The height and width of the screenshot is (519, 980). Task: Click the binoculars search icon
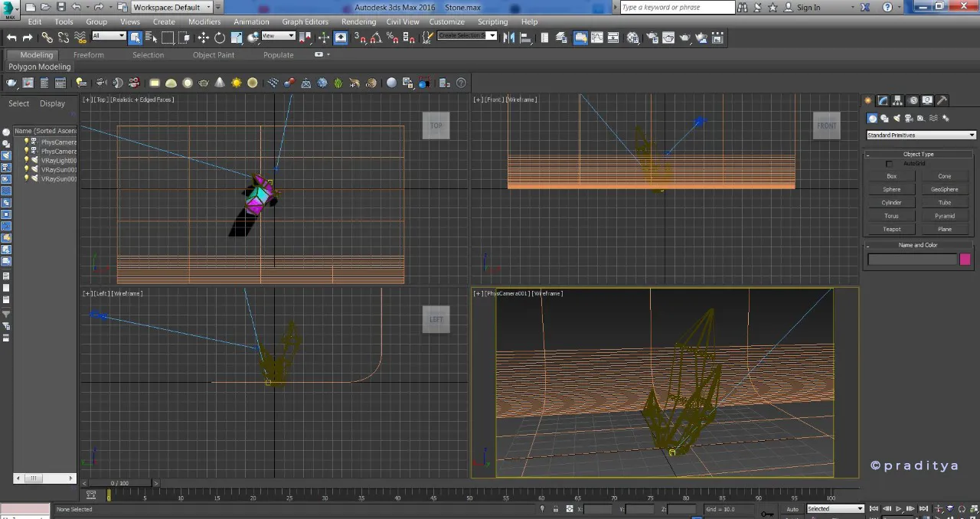coord(744,8)
